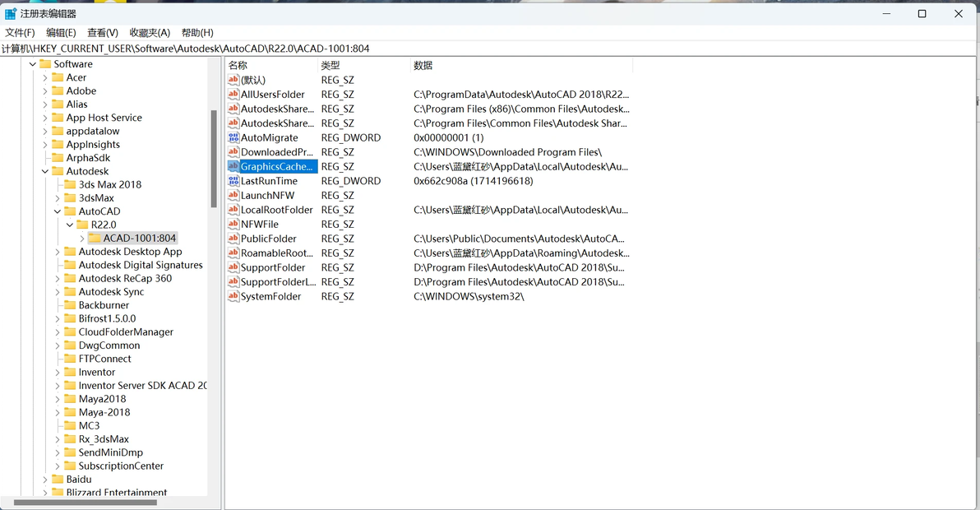The image size is (980, 510).
Task: Click the string icon of LocalRootFolder value
Action: pos(233,210)
